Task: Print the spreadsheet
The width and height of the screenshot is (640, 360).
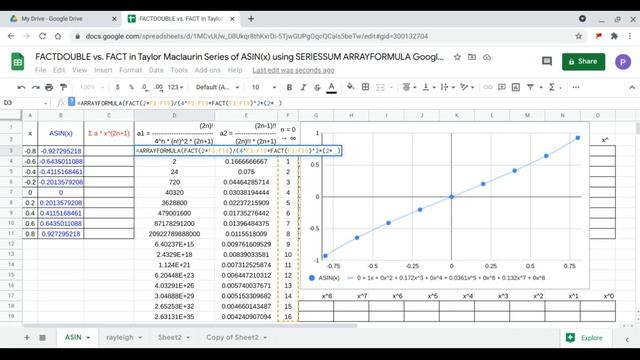Action: pyautogui.click(x=49, y=87)
